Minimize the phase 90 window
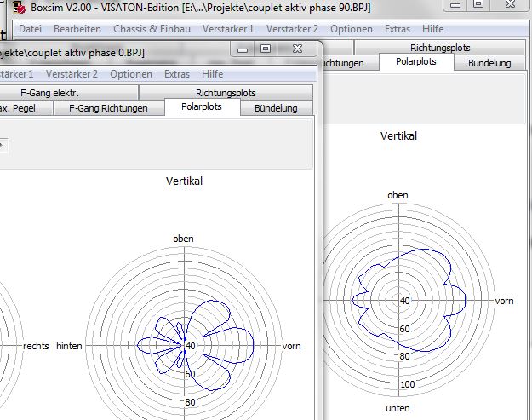The image size is (532, 420). [455, 5]
